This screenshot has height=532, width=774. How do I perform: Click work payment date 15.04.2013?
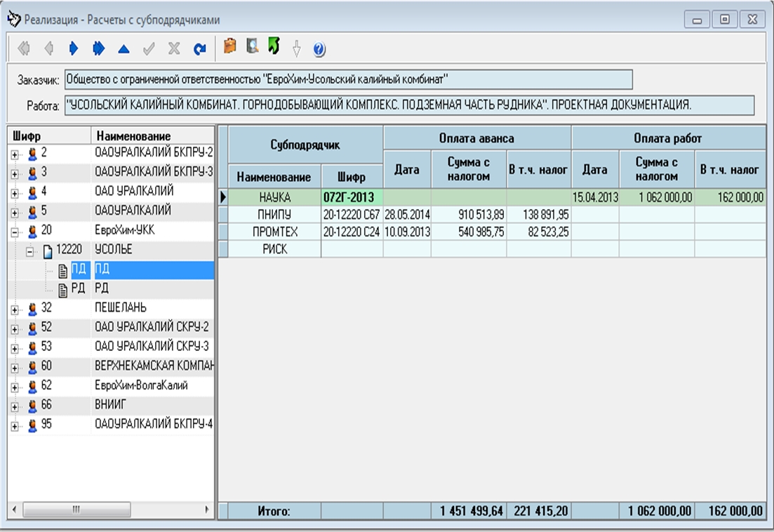[595, 197]
